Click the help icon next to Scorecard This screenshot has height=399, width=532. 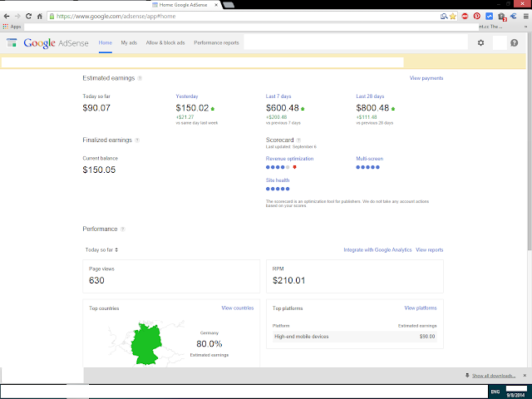pyautogui.click(x=298, y=140)
